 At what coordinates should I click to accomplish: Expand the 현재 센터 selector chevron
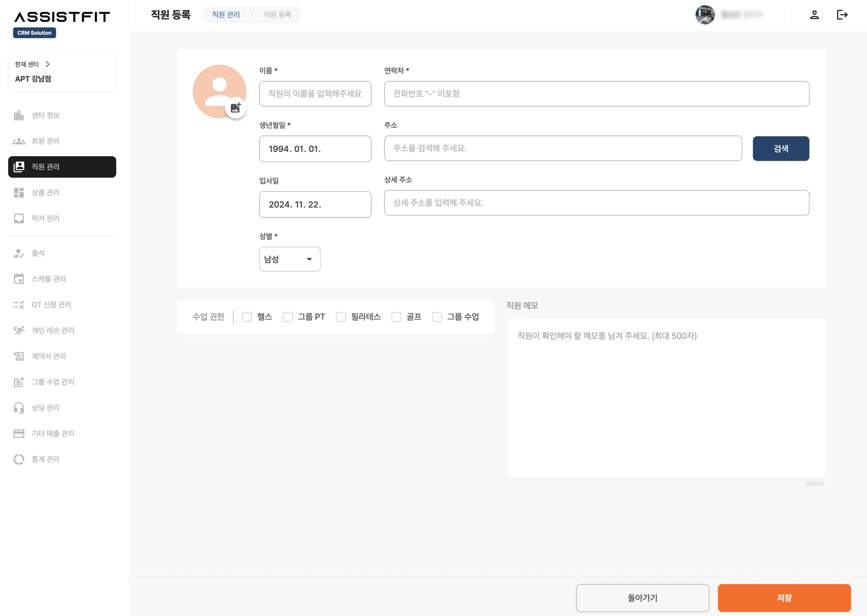point(47,64)
